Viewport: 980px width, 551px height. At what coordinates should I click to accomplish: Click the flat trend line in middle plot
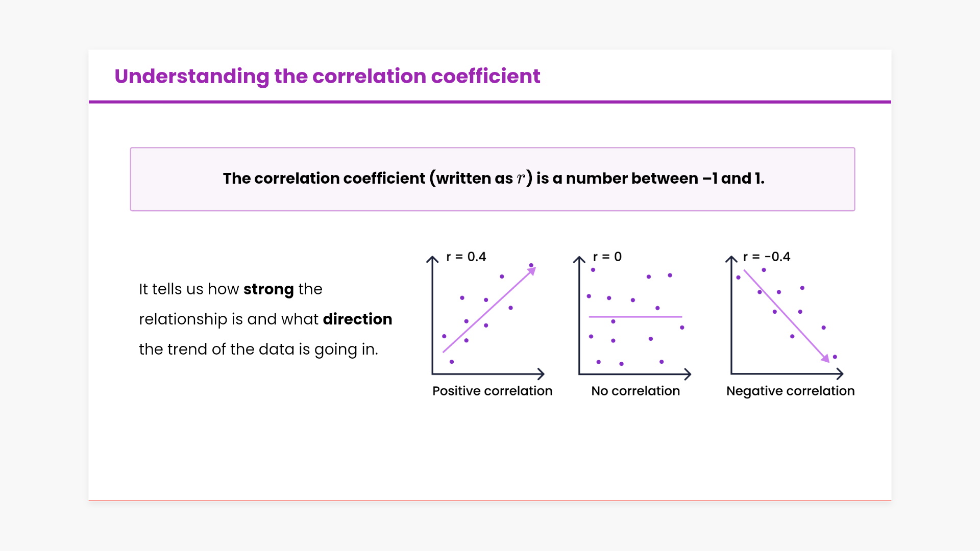[x=635, y=317]
